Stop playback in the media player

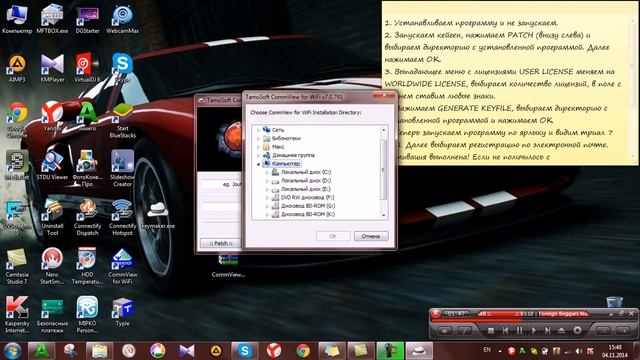(491, 330)
